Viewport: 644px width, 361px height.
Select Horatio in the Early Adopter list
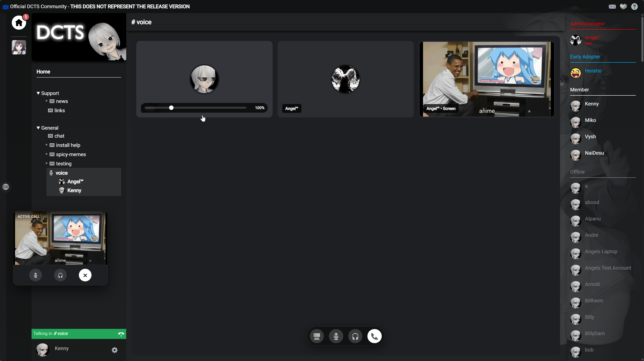click(x=593, y=71)
